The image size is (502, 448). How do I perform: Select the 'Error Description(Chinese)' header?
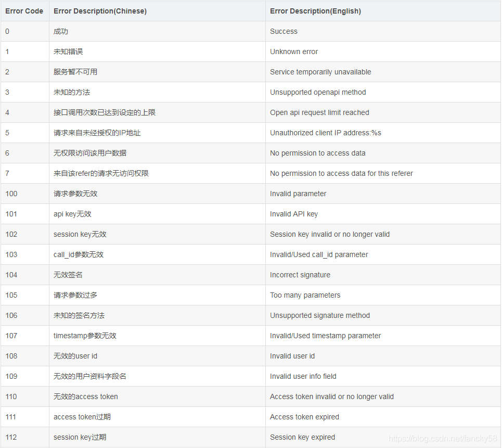[157, 11]
